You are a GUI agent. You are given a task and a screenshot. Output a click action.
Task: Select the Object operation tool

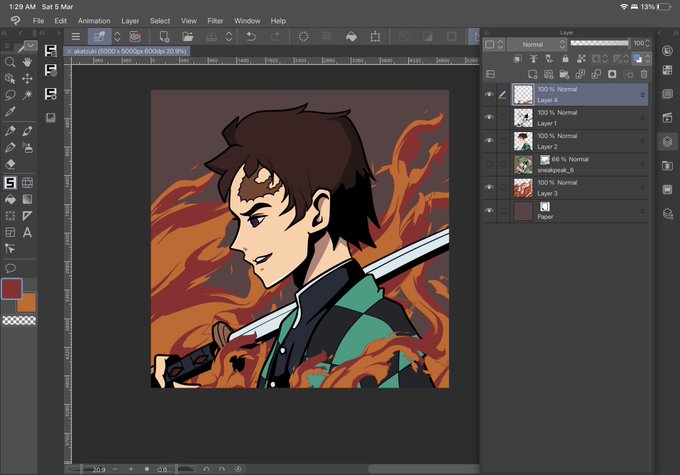point(10,79)
